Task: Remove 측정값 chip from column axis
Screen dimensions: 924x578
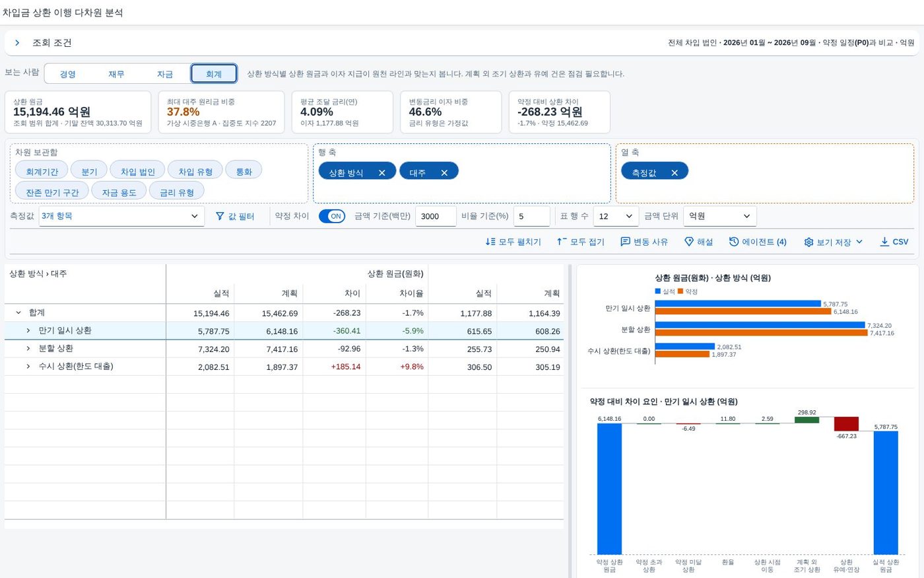Action: (x=675, y=172)
